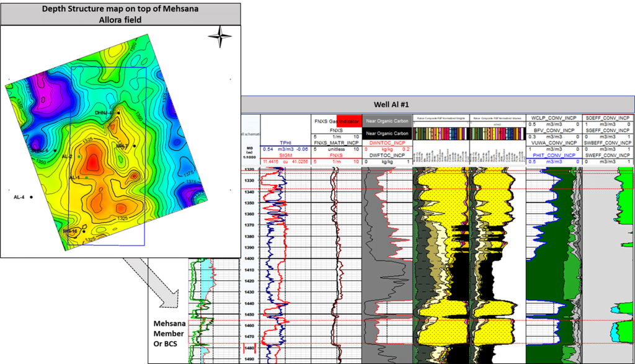Select the DWNTOC_INCP track header
The image size is (635, 364).
[386, 142]
